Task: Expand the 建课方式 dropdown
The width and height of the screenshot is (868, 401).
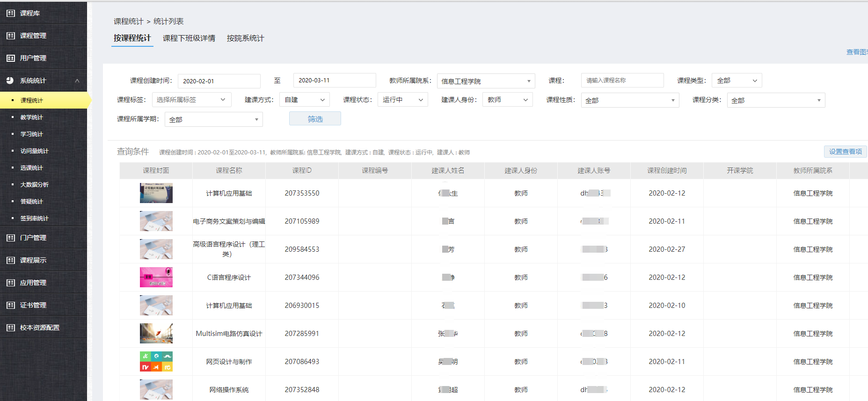Action: (304, 100)
